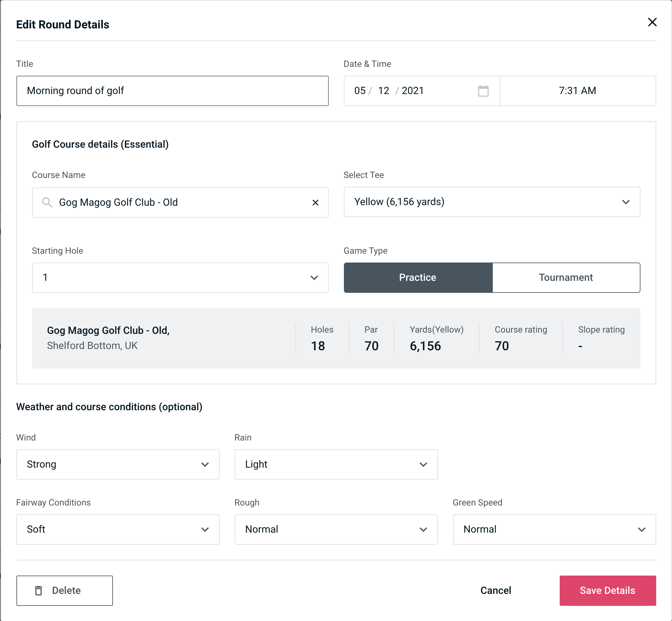Click the calendar icon next to date field
Image resolution: width=672 pixels, height=621 pixels.
pyautogui.click(x=484, y=91)
